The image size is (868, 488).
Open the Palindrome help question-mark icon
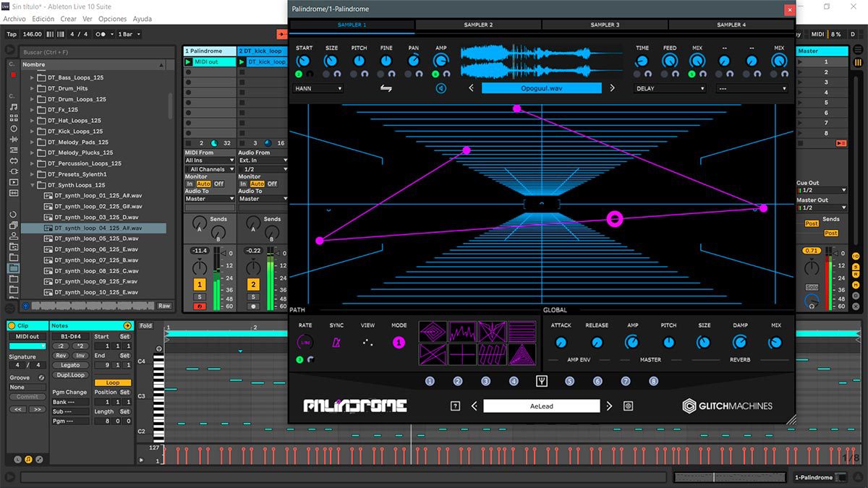pos(455,406)
